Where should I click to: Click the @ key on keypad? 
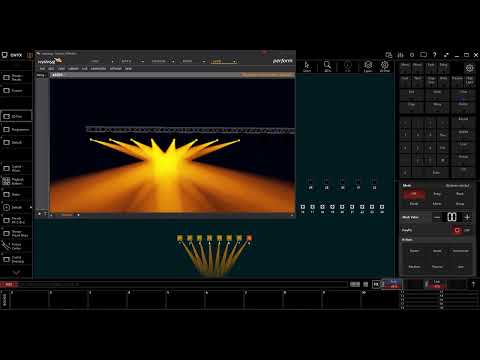(443, 160)
